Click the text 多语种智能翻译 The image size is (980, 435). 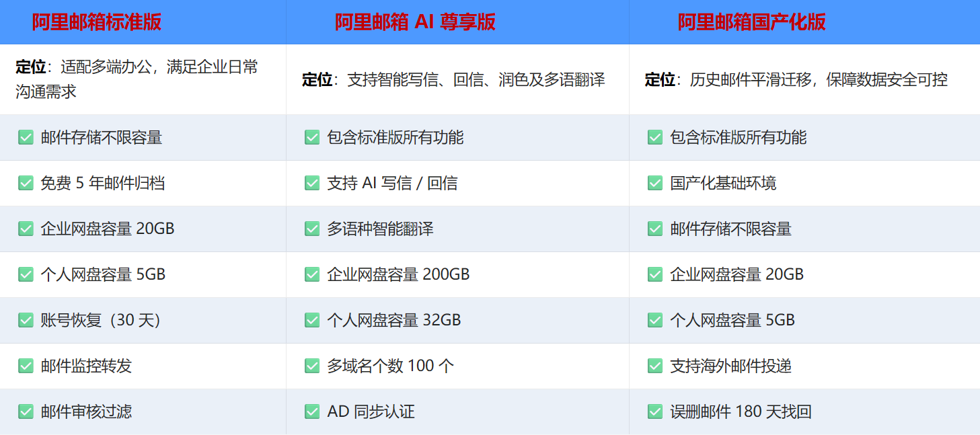pos(380,229)
